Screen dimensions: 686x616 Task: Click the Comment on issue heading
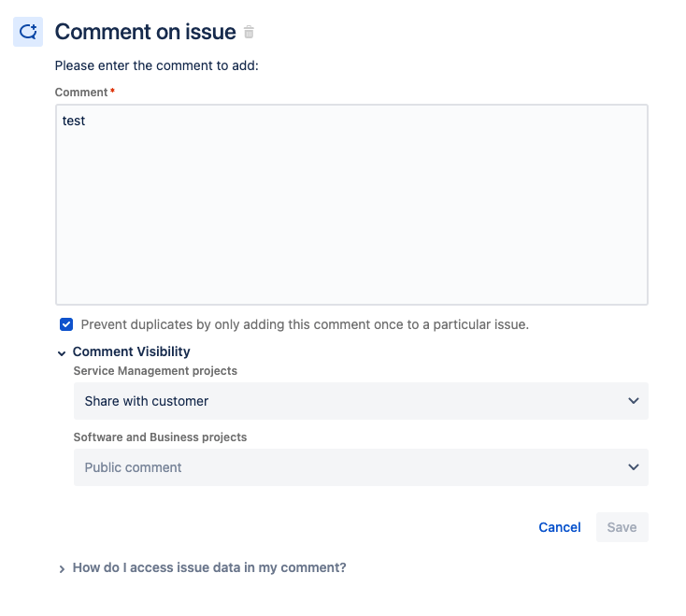click(x=145, y=32)
